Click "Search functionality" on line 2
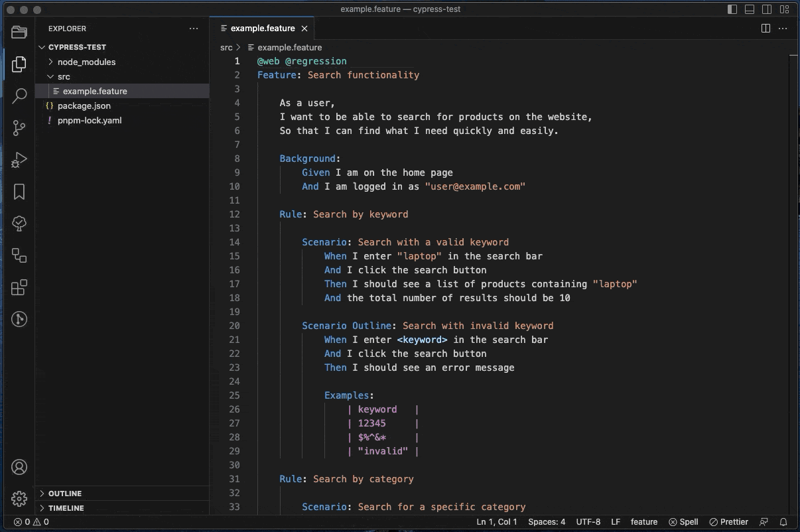 pyautogui.click(x=364, y=75)
